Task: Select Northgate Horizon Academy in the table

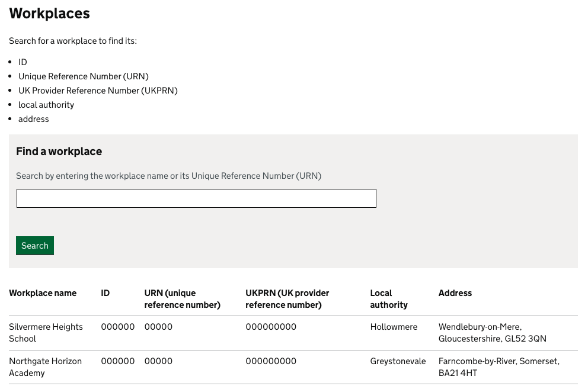Action: pos(45,367)
